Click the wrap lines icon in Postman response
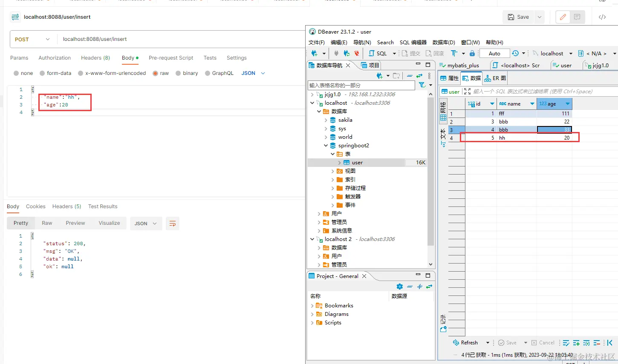 pyautogui.click(x=173, y=224)
